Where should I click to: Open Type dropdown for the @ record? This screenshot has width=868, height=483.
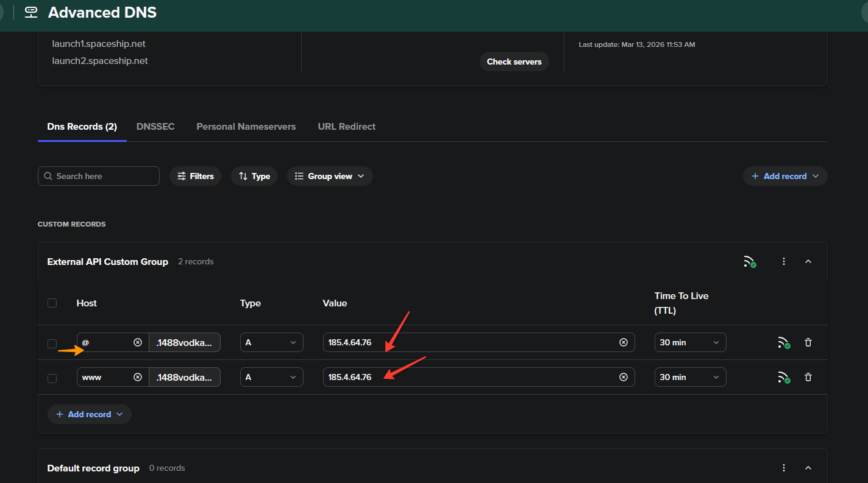click(271, 343)
